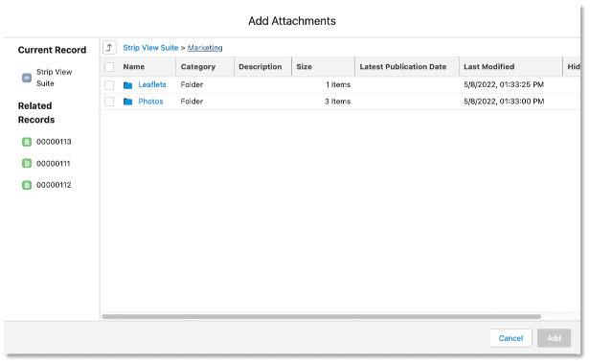Sort by the Category column header
This screenshot has width=590, height=364.
click(198, 67)
